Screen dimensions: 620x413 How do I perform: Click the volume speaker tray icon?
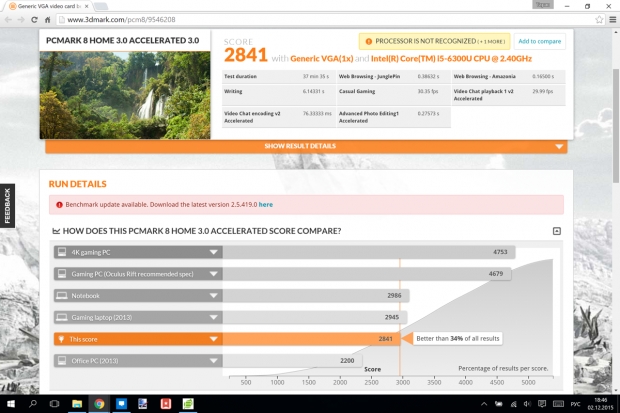pos(527,404)
